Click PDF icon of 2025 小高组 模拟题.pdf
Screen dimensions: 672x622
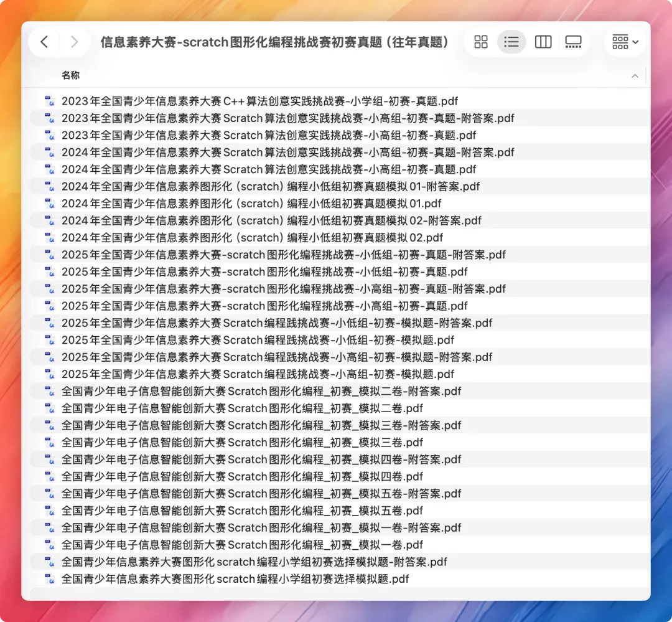tap(50, 374)
